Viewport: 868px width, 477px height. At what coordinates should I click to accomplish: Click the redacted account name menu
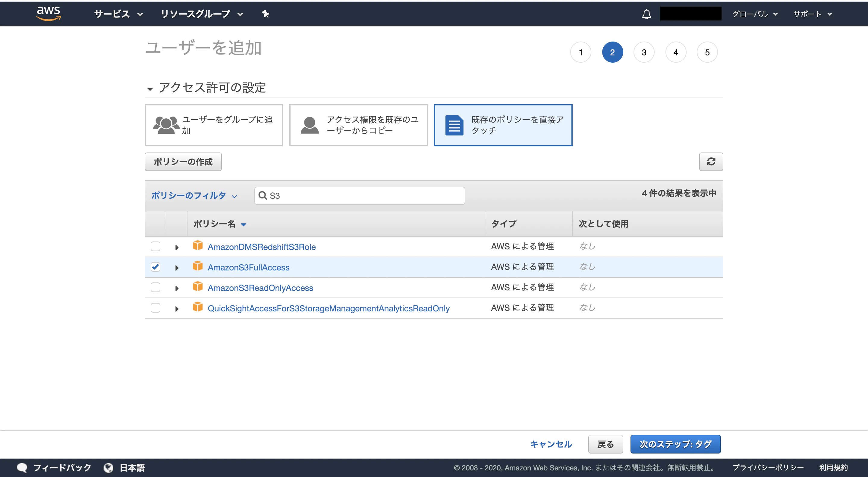pos(690,14)
